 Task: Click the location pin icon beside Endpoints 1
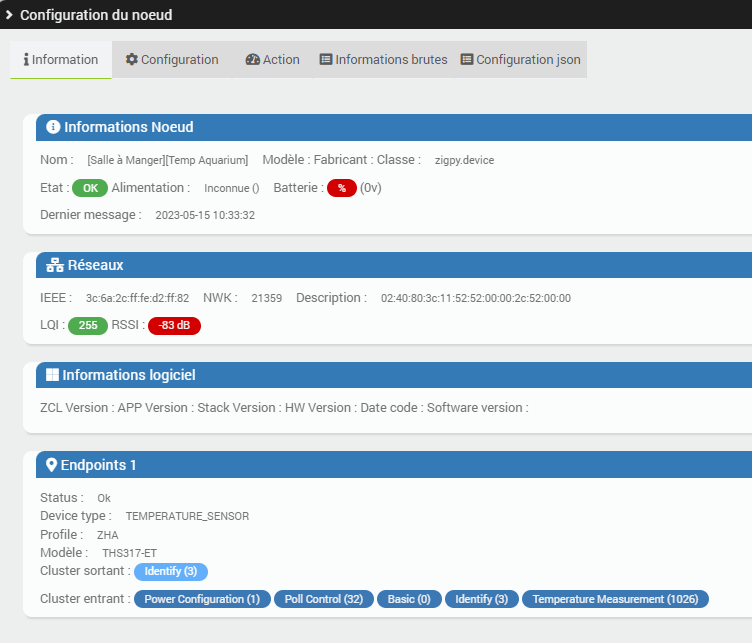[x=51, y=465]
